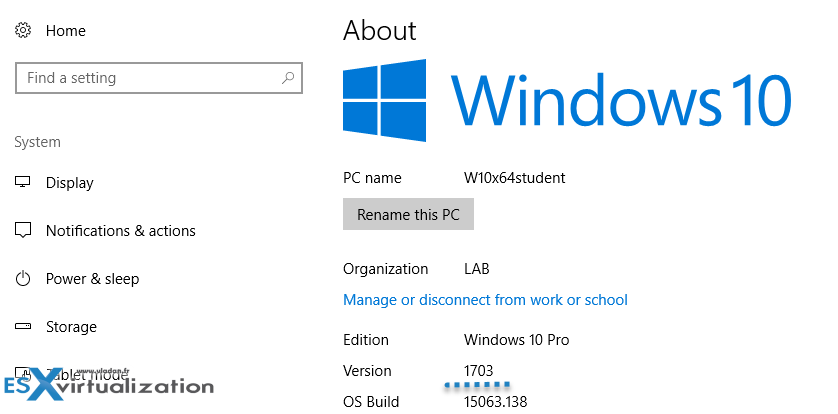Screen dimensions: 838x414
Task: Click the Version label
Action: point(367,371)
